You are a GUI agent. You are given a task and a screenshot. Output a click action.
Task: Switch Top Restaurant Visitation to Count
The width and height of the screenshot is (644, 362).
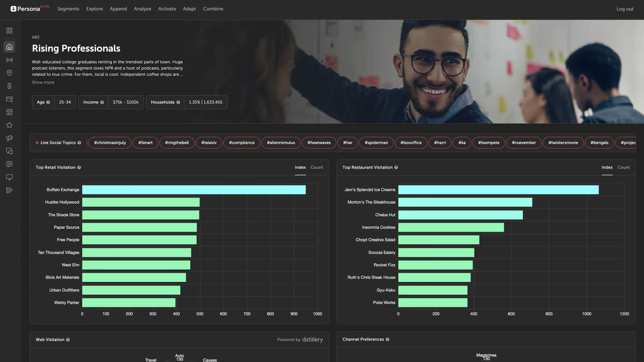click(x=623, y=167)
